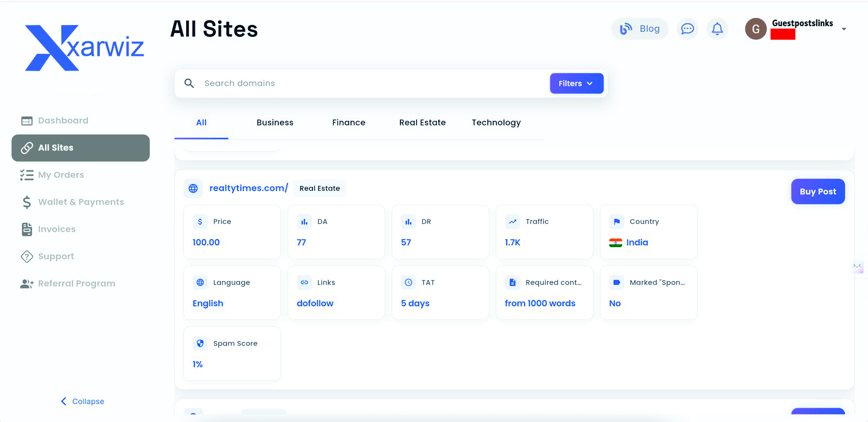Switch to the Real Estate tab
This screenshot has width=868, height=422.
pos(422,123)
